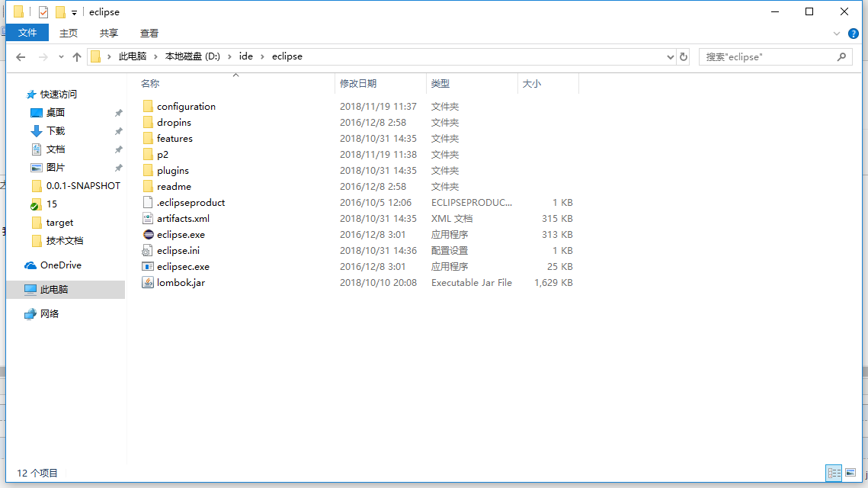
Task: Select OneDrive in navigation pane
Action: point(60,265)
